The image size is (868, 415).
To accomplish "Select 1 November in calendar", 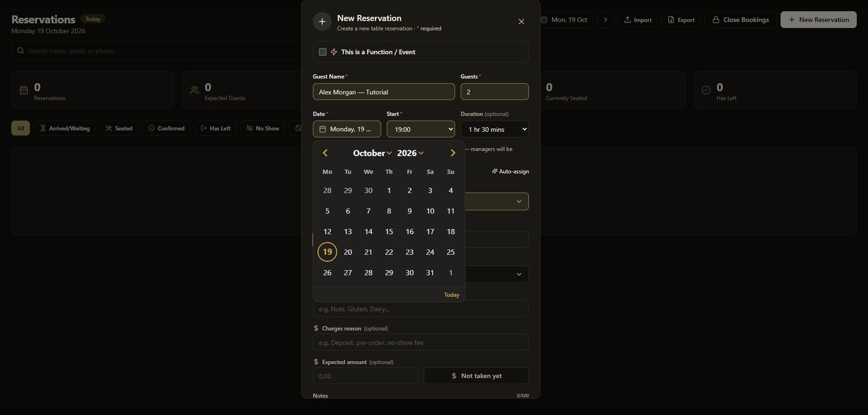I will (451, 272).
